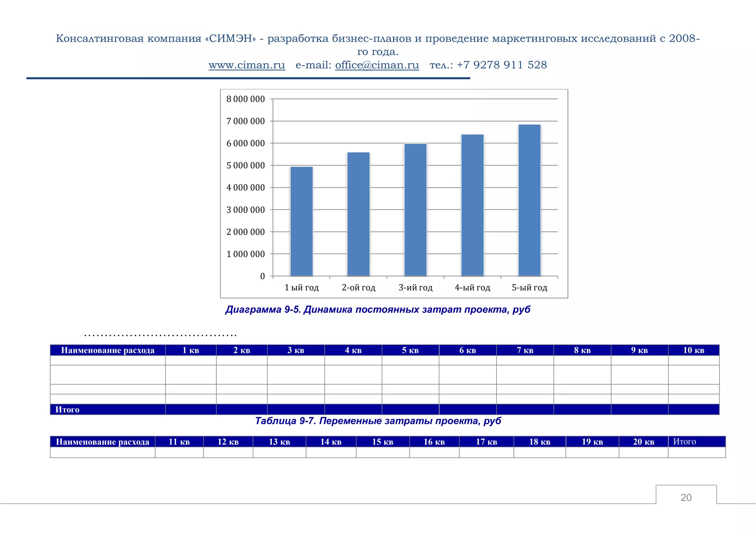Select the 1 ый год bar in chart
This screenshot has width=756, height=535.
click(302, 221)
